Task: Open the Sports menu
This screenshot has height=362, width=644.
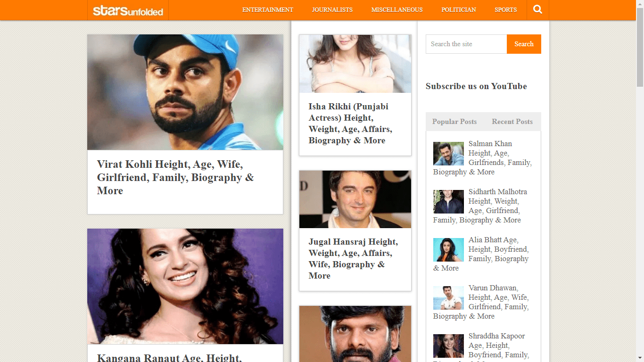Action: 506,9
